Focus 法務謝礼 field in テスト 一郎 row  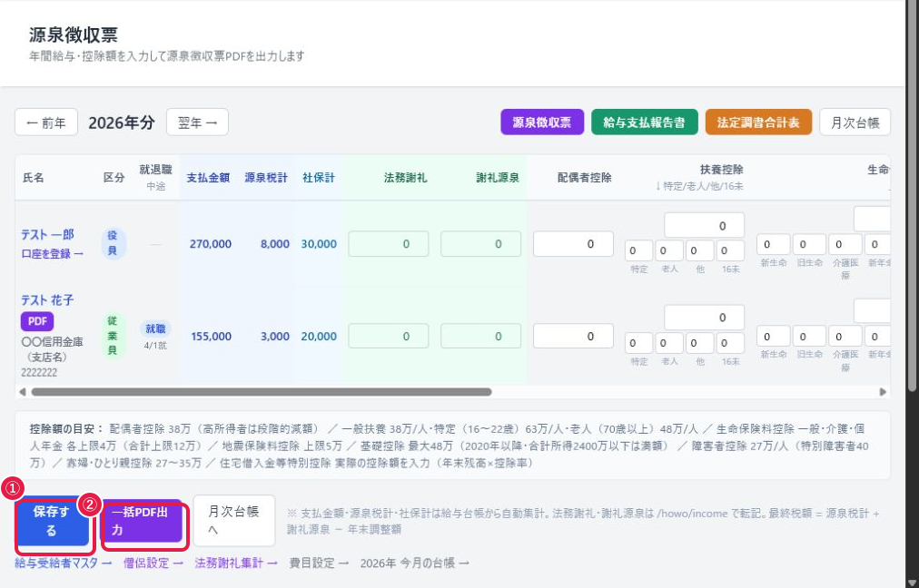[389, 243]
